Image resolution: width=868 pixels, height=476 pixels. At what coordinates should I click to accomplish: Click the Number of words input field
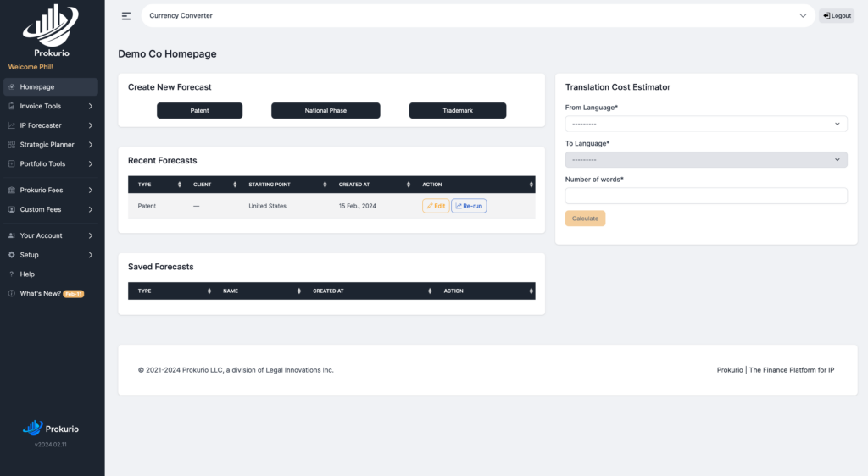point(706,196)
